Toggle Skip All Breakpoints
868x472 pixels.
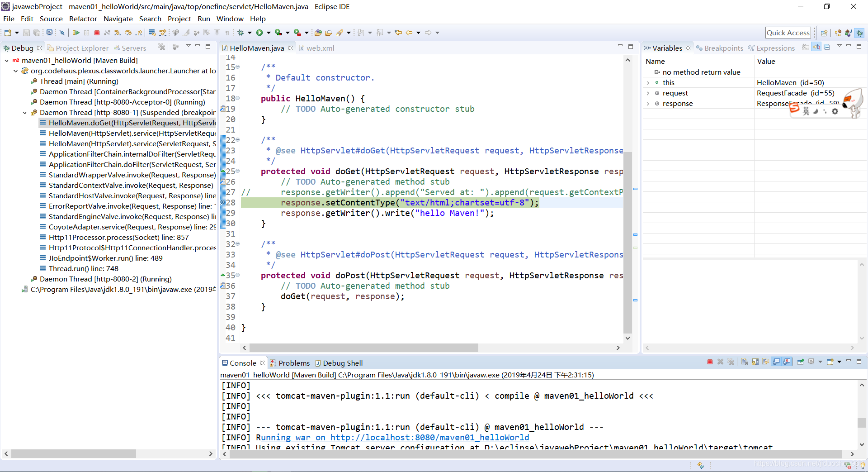pos(62,33)
